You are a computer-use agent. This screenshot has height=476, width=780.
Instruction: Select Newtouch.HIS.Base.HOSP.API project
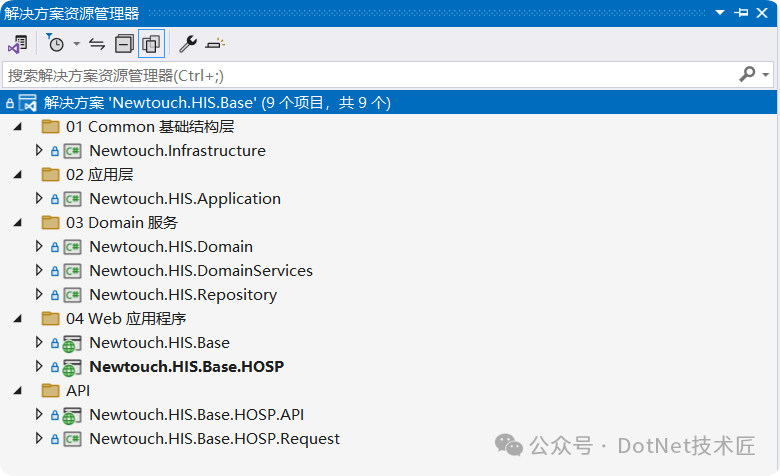tap(196, 414)
